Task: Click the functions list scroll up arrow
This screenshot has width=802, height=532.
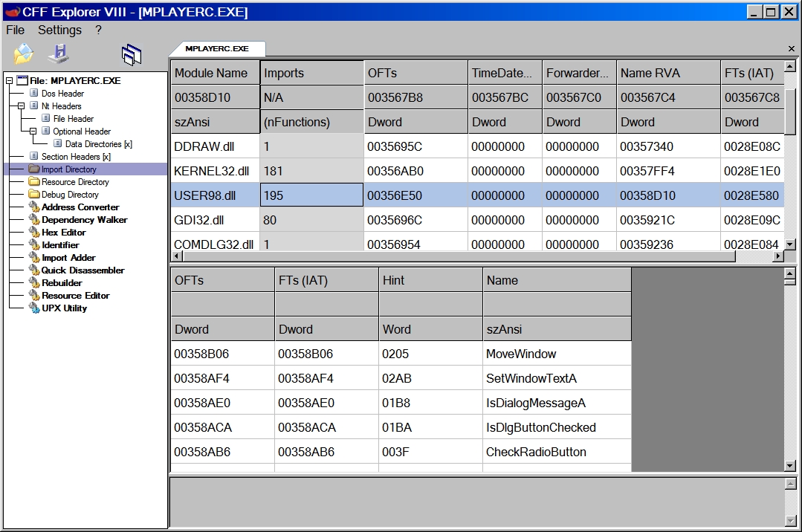Action: tap(790, 273)
